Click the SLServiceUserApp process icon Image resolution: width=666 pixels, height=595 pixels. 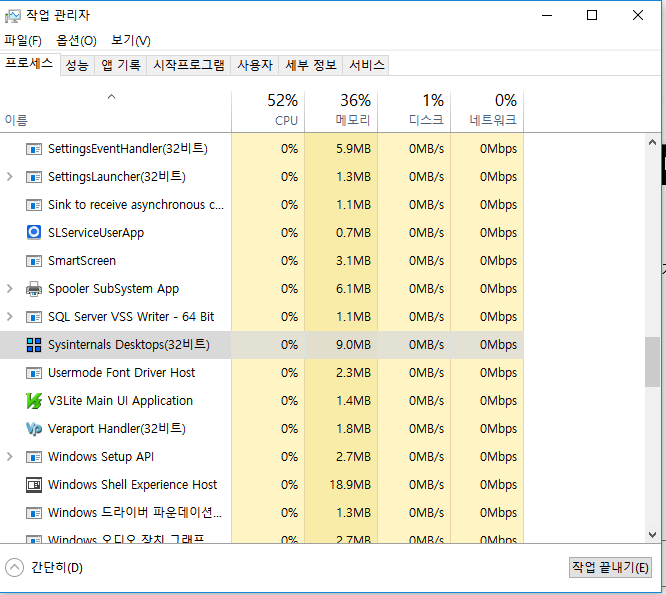pos(33,233)
